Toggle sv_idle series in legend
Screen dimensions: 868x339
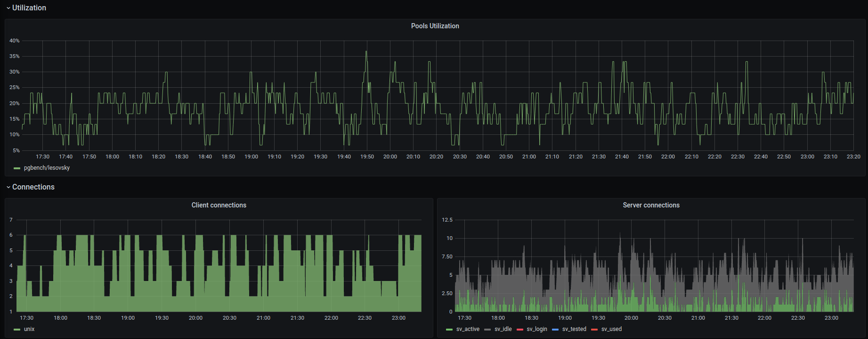[x=503, y=329]
